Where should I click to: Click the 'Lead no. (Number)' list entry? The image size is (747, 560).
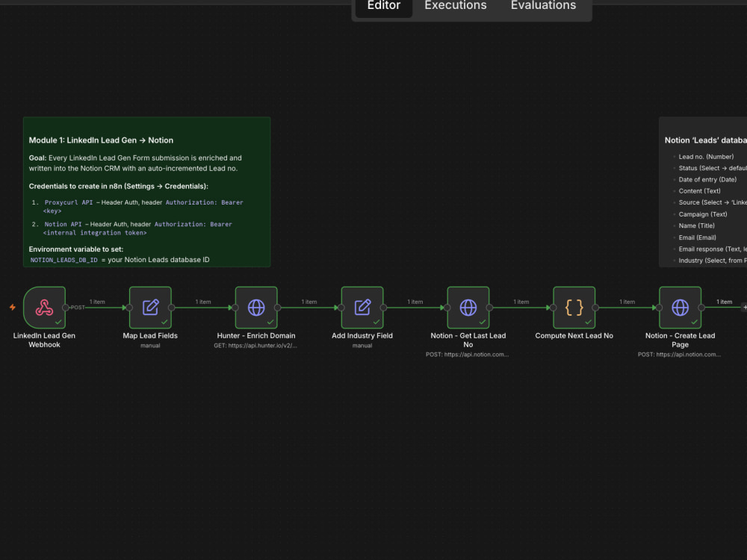[706, 157]
